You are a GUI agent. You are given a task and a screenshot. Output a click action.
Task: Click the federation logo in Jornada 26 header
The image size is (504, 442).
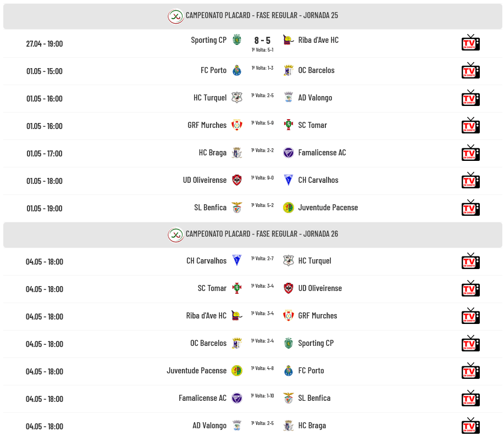(175, 234)
